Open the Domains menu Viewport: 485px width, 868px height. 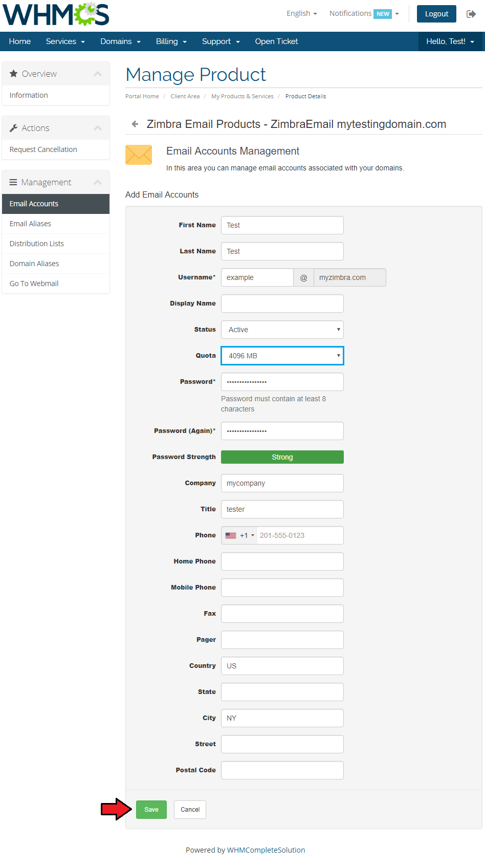[120, 41]
